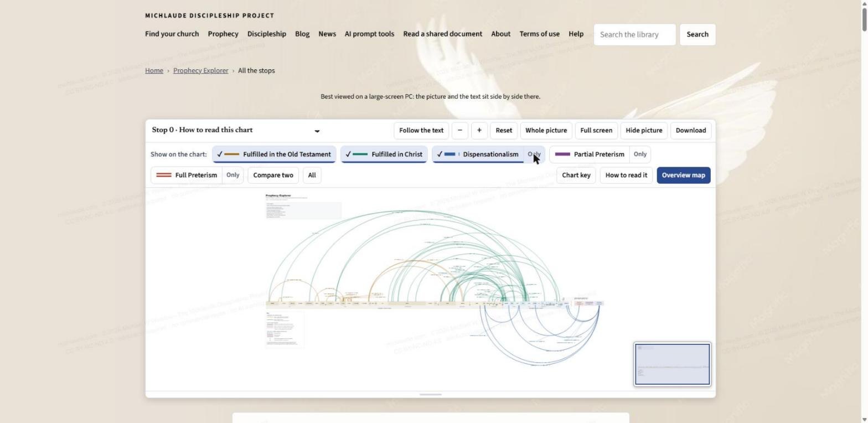Open the stop selector dropdown arrow

[317, 131]
